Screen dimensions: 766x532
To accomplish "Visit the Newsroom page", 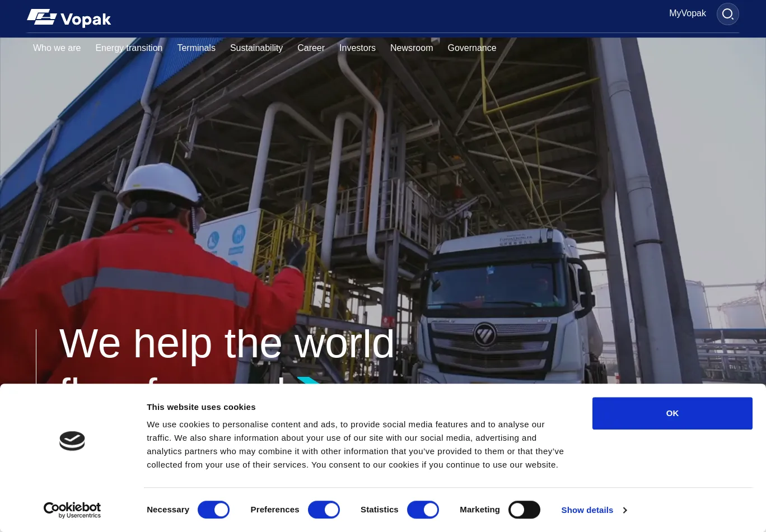I will point(412,48).
